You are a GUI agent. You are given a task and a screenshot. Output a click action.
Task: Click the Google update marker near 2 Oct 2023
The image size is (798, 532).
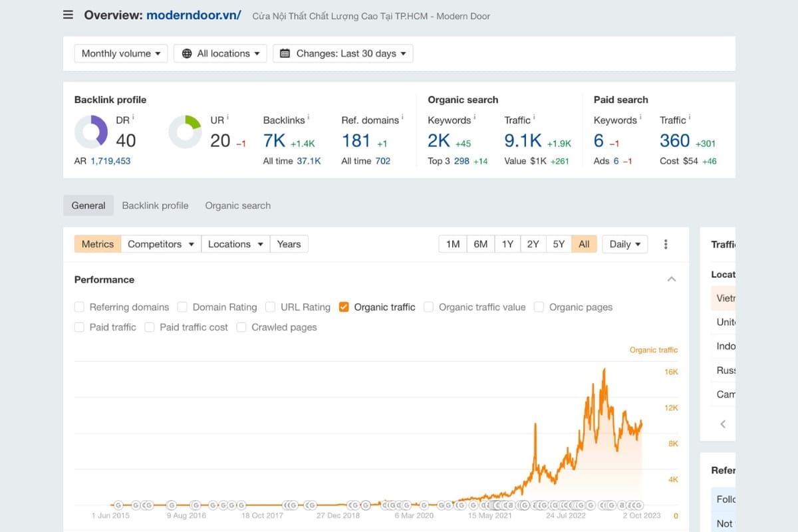click(x=638, y=505)
